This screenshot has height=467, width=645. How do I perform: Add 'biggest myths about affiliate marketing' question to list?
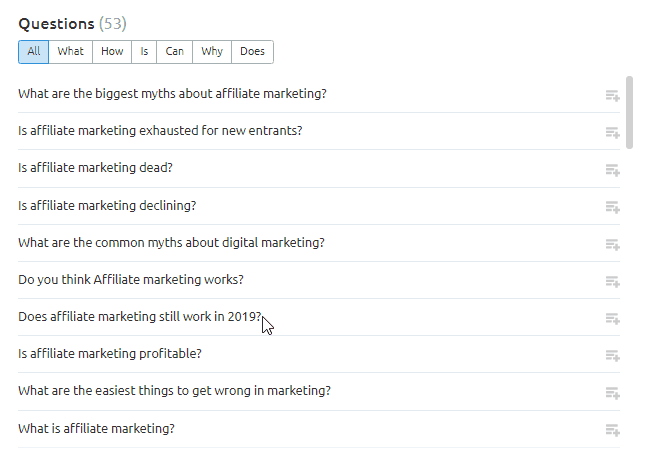613,95
